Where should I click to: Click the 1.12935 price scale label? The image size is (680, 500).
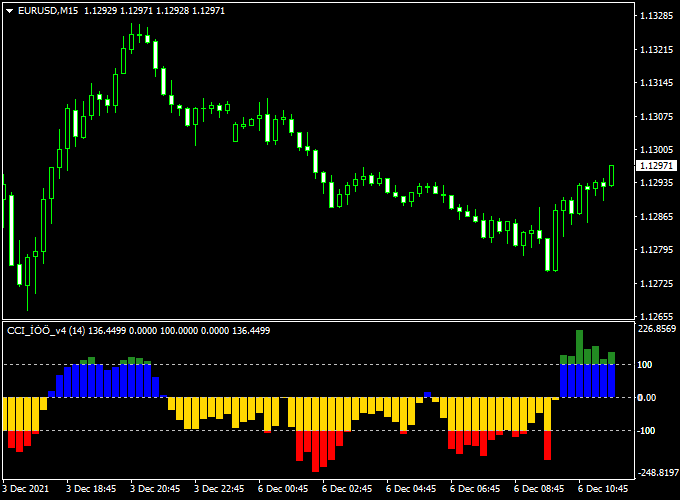[657, 183]
